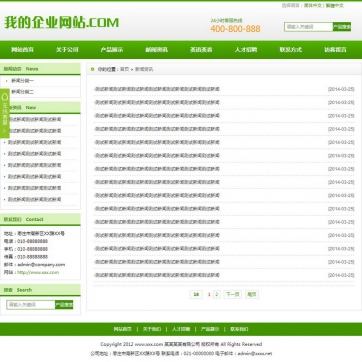Screen dimensions: 362x362
Task: Go to page 2 in pagination
Action: (217, 294)
